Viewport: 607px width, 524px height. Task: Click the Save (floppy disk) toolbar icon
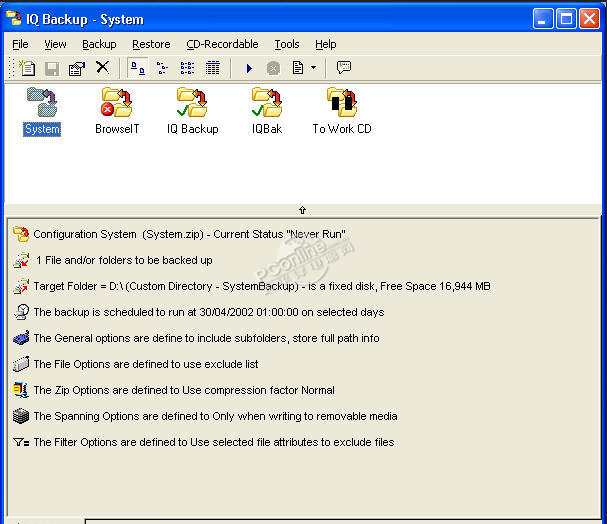point(52,68)
